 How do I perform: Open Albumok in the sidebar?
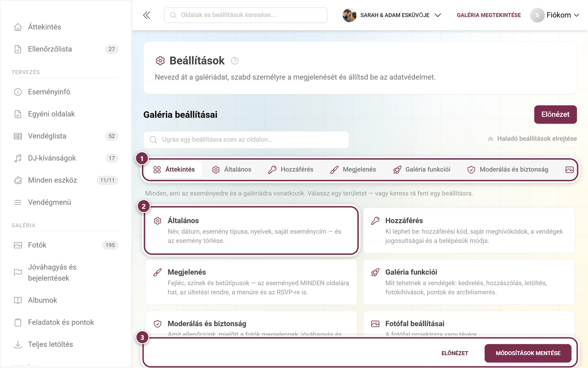[66, 301]
